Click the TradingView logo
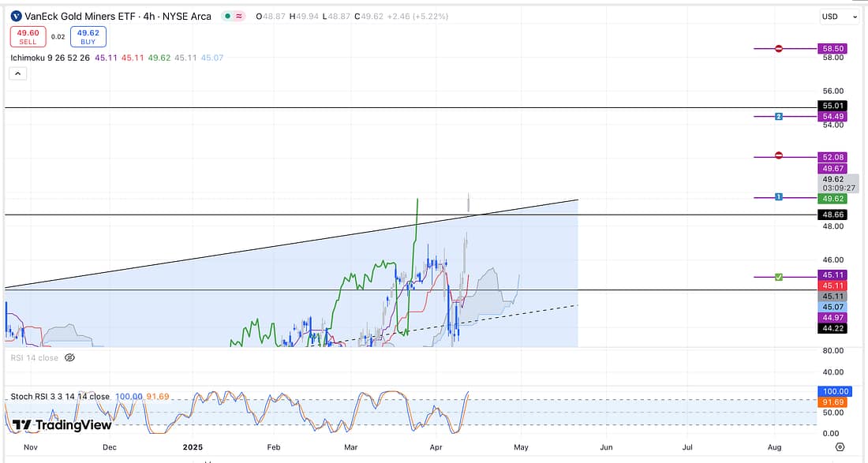The image size is (868, 463). pos(62,425)
